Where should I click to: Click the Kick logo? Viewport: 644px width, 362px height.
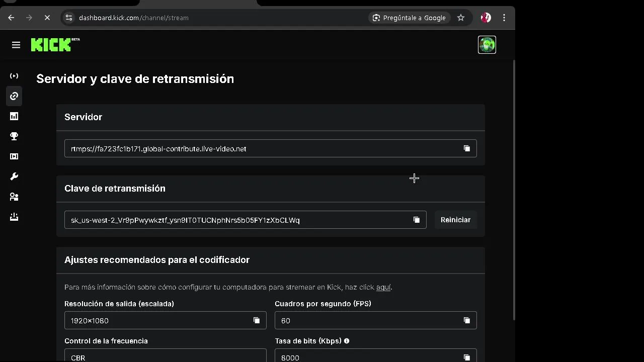[x=55, y=45]
